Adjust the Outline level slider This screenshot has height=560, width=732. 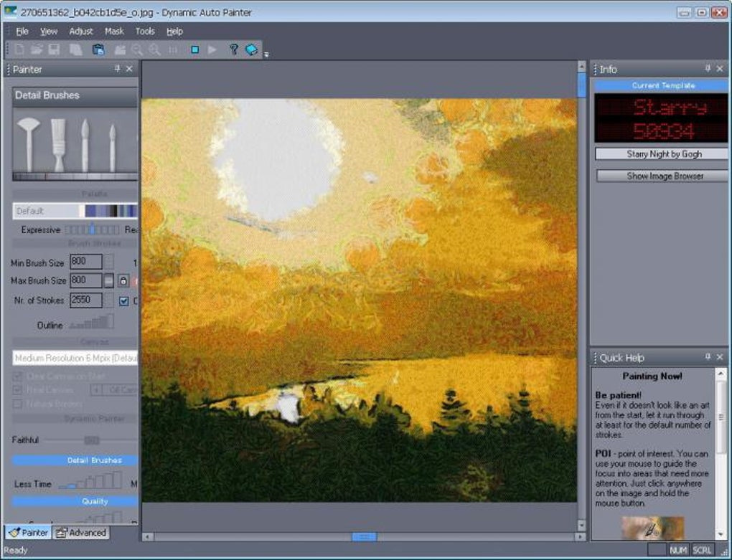pos(92,322)
